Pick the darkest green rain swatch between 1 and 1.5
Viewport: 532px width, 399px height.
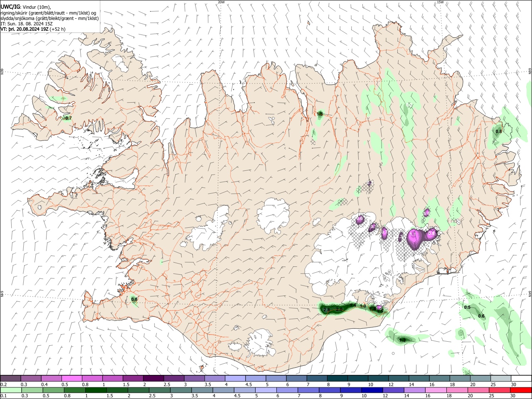click(96, 390)
